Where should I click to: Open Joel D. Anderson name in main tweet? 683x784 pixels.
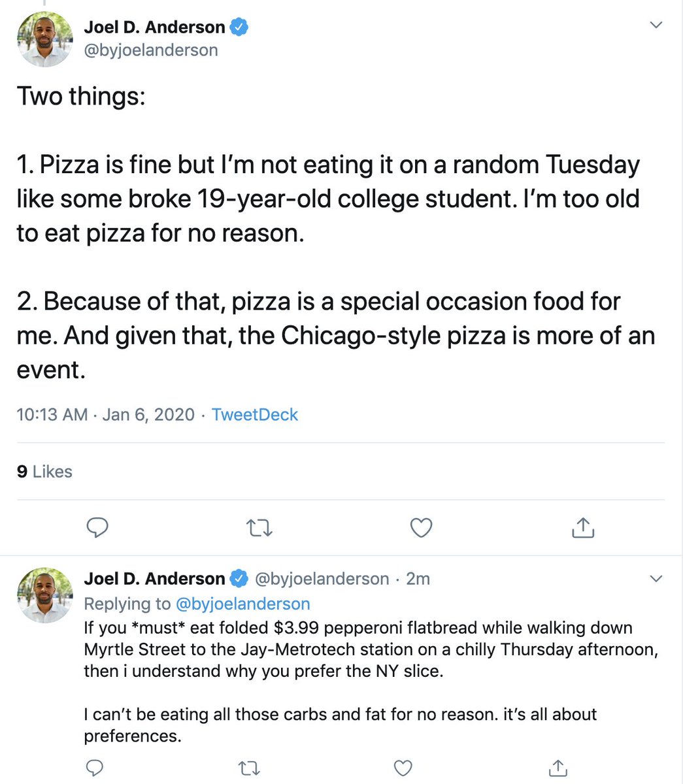(154, 27)
